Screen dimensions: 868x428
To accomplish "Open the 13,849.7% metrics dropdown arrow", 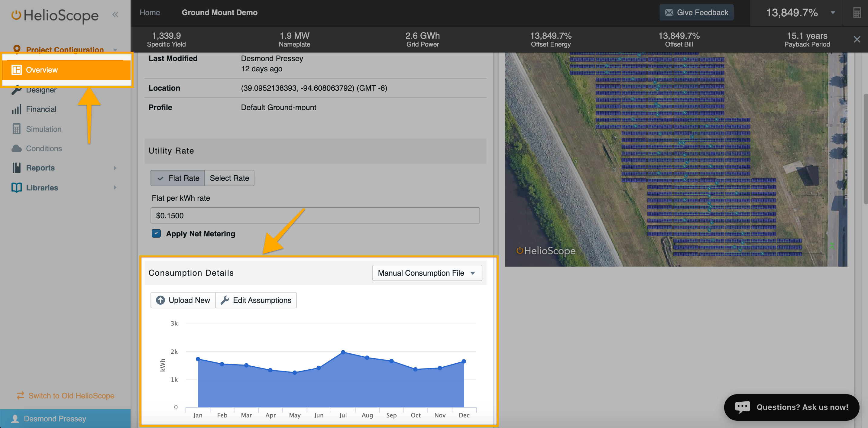I will tap(833, 13).
